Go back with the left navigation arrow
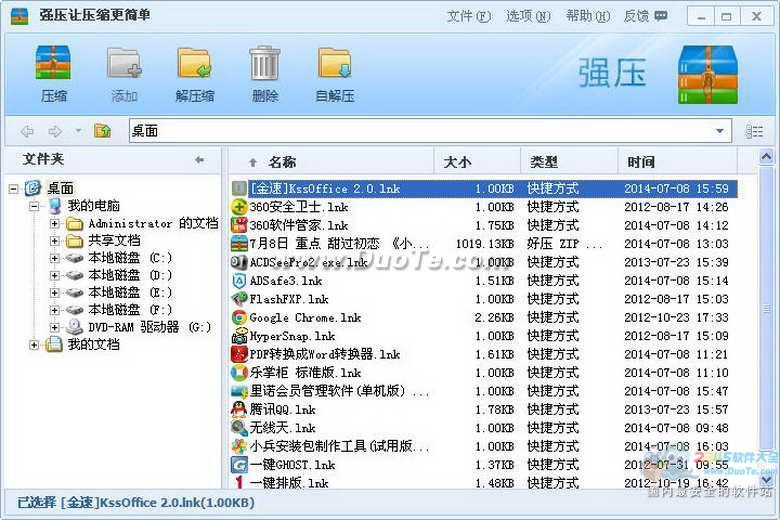This screenshot has width=780, height=520. (27, 131)
